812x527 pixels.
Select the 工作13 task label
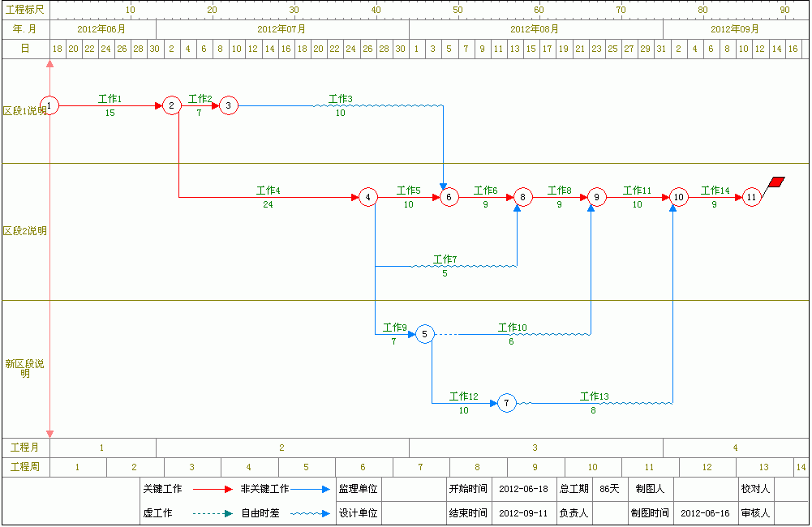[595, 396]
